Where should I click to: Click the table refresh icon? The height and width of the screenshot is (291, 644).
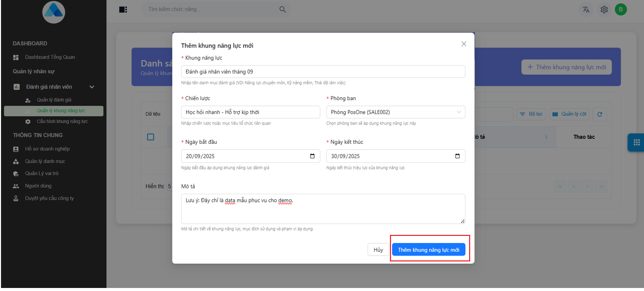600,114
